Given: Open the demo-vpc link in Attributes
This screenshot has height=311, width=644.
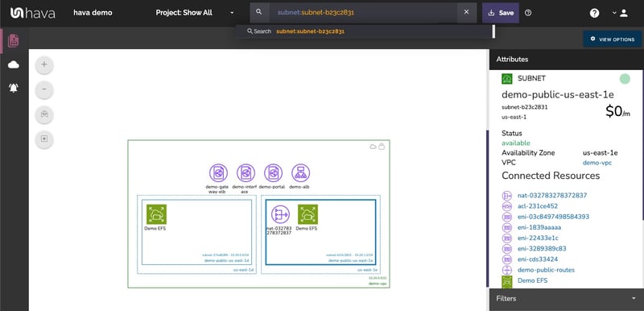Looking at the screenshot, I should pyautogui.click(x=597, y=163).
